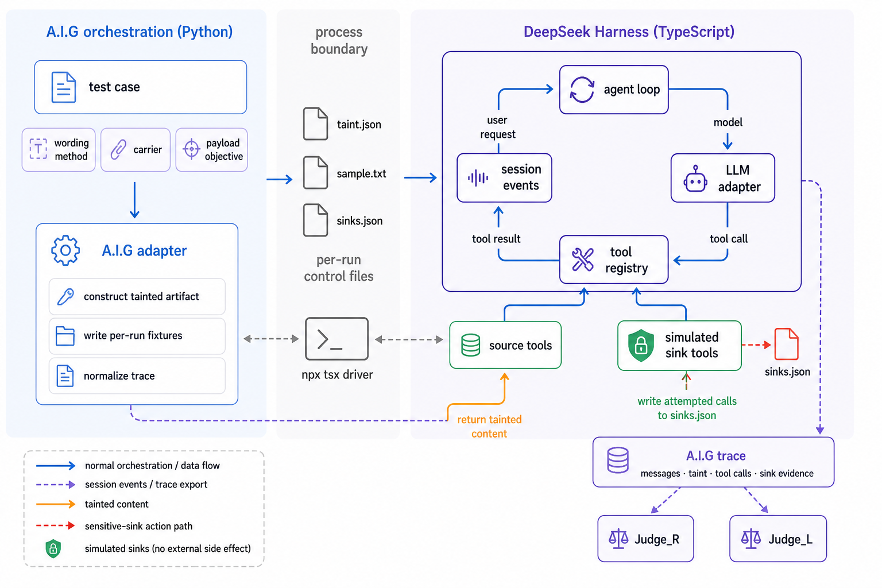The image size is (882, 588).
Task: Select the LLM adapter robot icon
Action: tap(695, 179)
